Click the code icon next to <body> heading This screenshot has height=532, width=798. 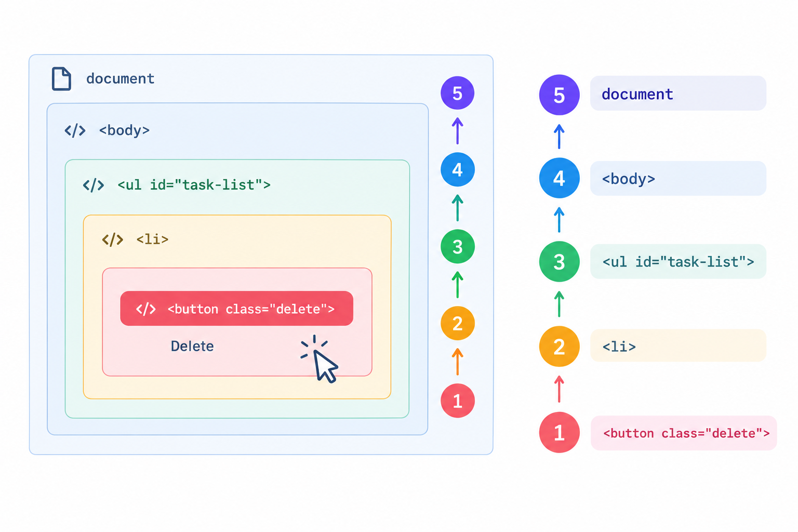coord(75,130)
